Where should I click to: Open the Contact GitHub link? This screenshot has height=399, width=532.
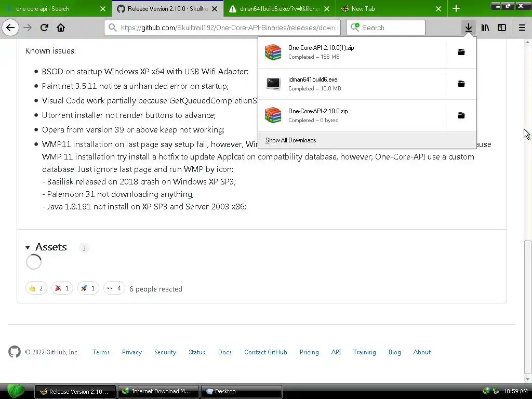tap(265, 352)
